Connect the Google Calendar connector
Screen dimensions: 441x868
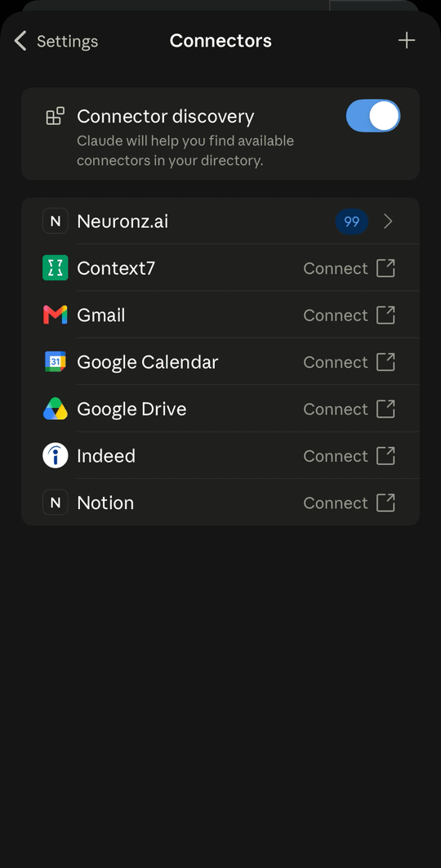click(x=336, y=362)
